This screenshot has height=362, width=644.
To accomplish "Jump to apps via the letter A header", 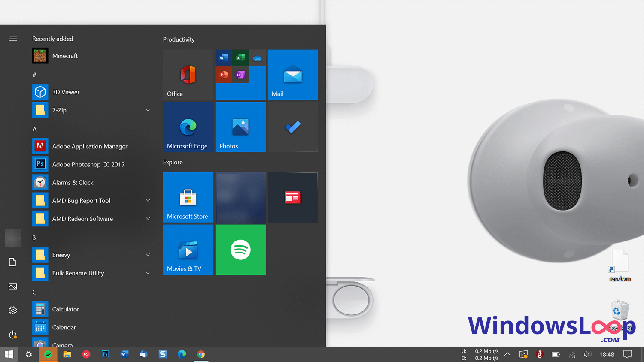I will (x=35, y=129).
